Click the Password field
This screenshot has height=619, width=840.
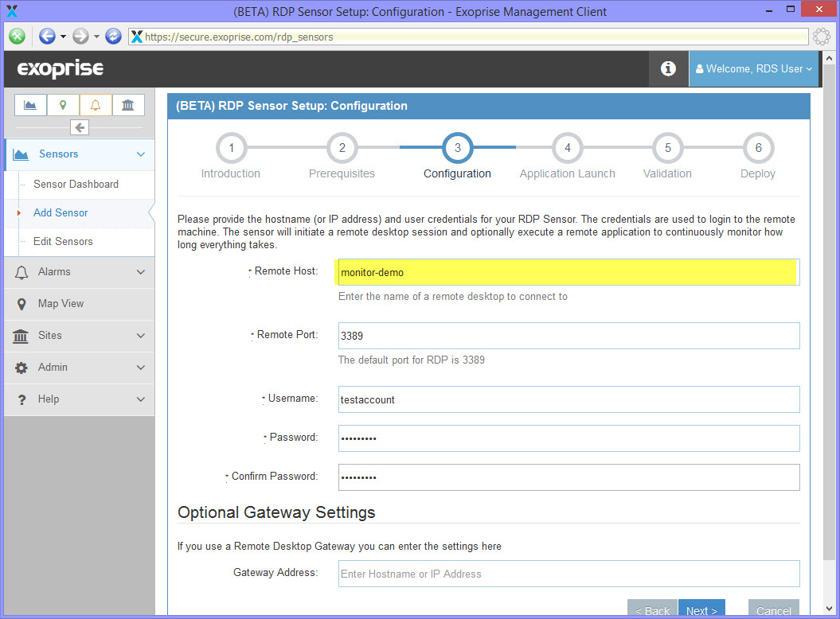pos(568,438)
